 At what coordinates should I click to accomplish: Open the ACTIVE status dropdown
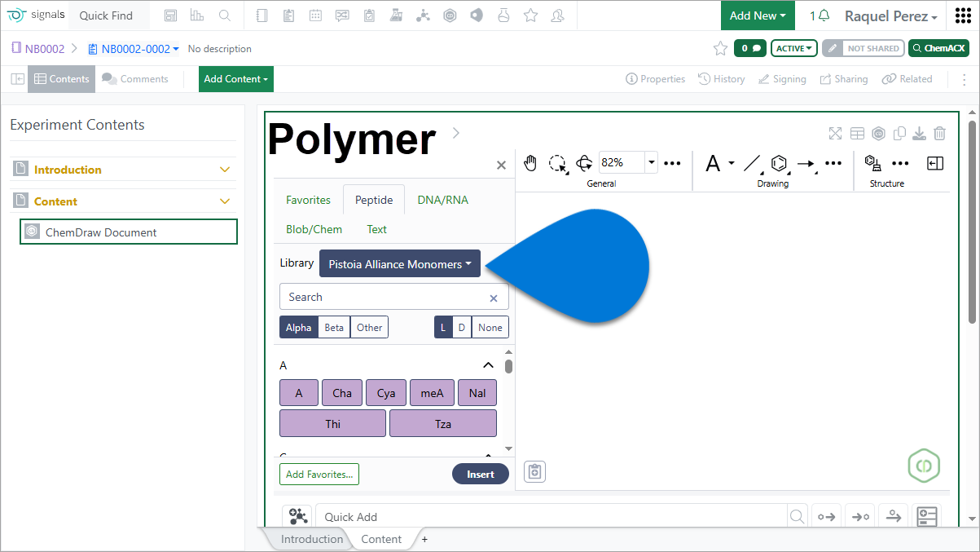pos(794,48)
